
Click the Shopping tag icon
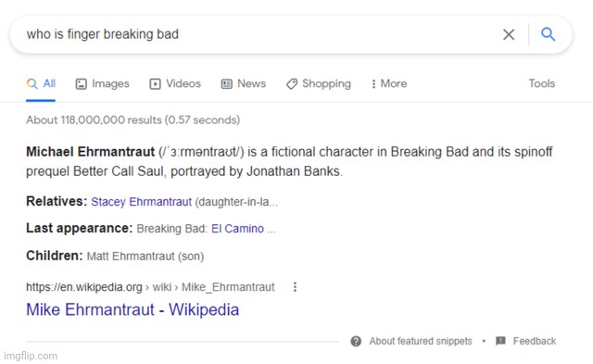(292, 83)
